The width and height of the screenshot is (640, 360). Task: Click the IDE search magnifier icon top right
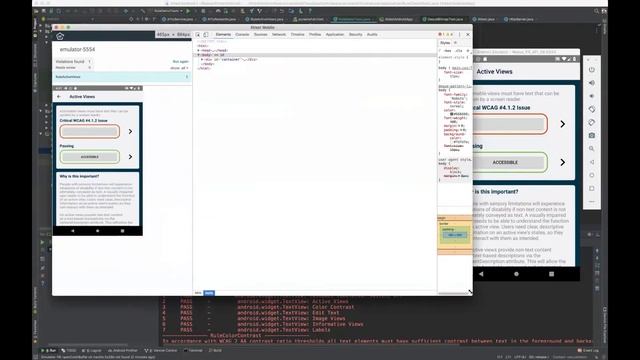[x=597, y=11]
